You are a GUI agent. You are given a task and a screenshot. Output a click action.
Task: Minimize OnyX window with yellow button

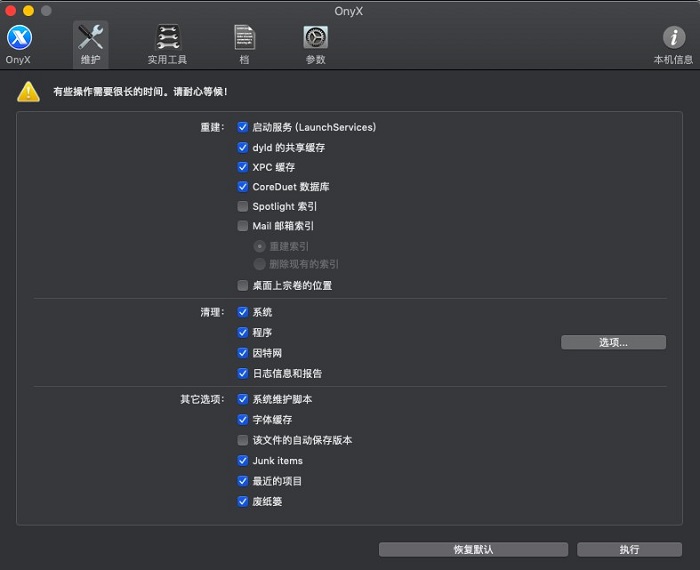[x=29, y=10]
